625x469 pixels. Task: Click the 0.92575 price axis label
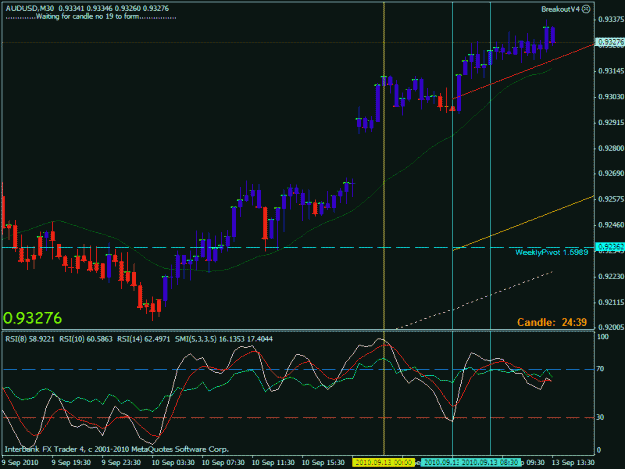[x=611, y=199]
